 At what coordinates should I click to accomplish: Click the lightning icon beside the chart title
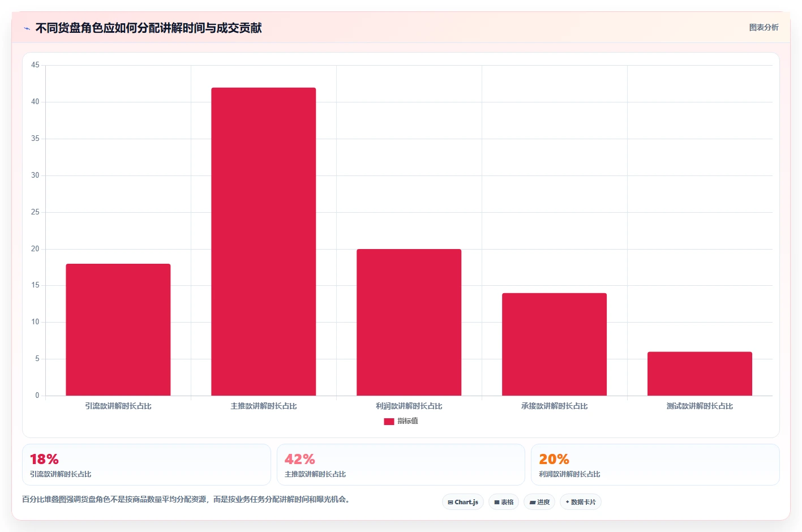(27, 28)
